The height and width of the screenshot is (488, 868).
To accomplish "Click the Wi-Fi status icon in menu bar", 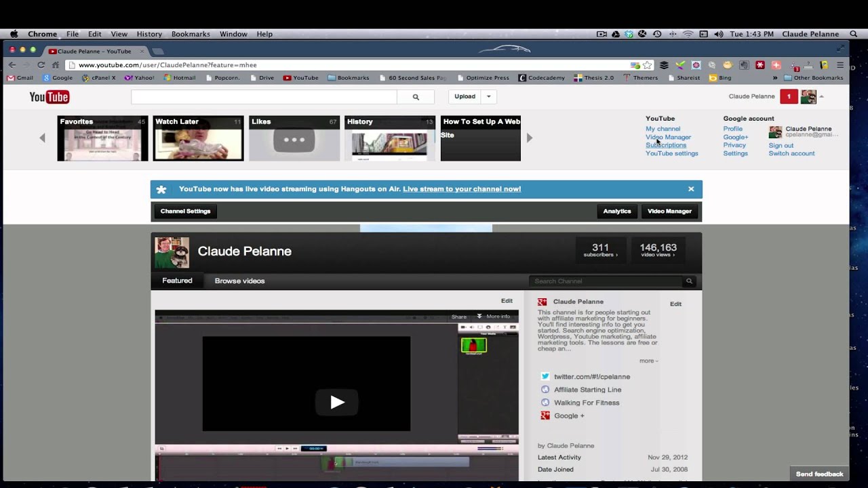I will 688,34.
